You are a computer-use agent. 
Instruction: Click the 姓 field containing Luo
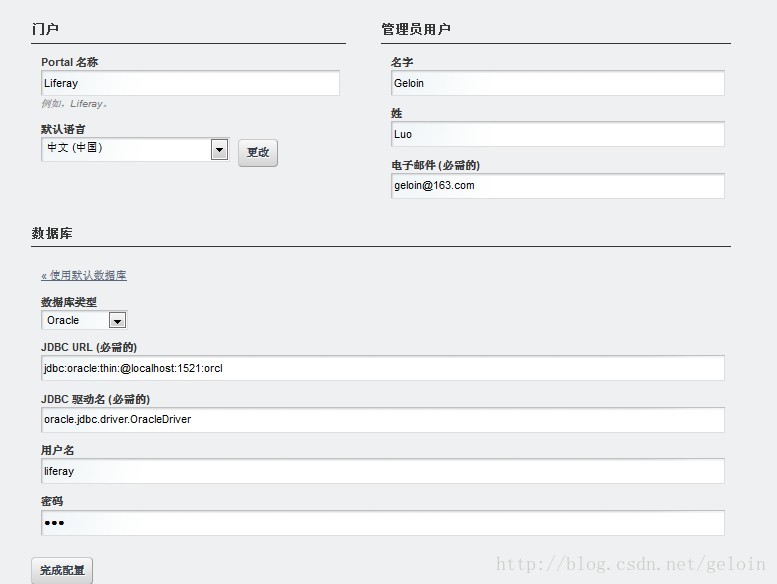click(557, 134)
